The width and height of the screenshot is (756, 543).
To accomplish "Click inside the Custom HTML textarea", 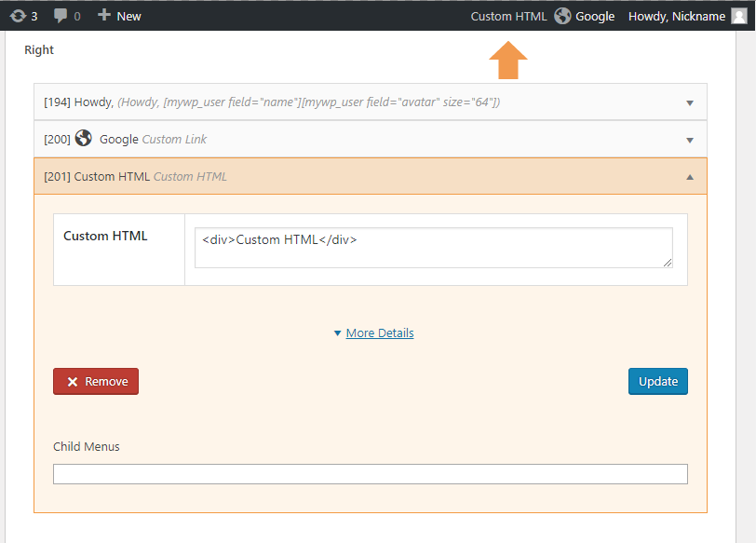I will [x=433, y=245].
